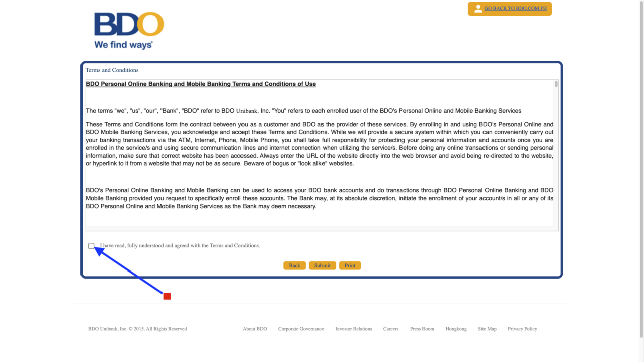Open the Investor Relations footer link
Image resolution: width=644 pixels, height=362 pixels.
click(x=354, y=329)
